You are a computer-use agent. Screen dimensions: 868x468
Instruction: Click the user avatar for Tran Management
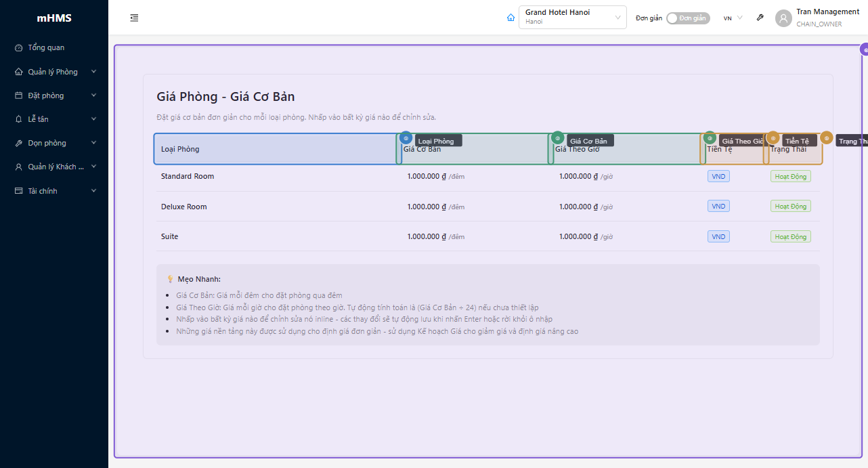[x=783, y=18]
